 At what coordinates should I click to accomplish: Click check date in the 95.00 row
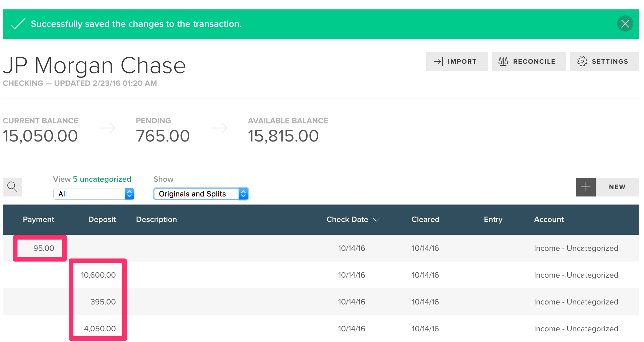coord(351,248)
